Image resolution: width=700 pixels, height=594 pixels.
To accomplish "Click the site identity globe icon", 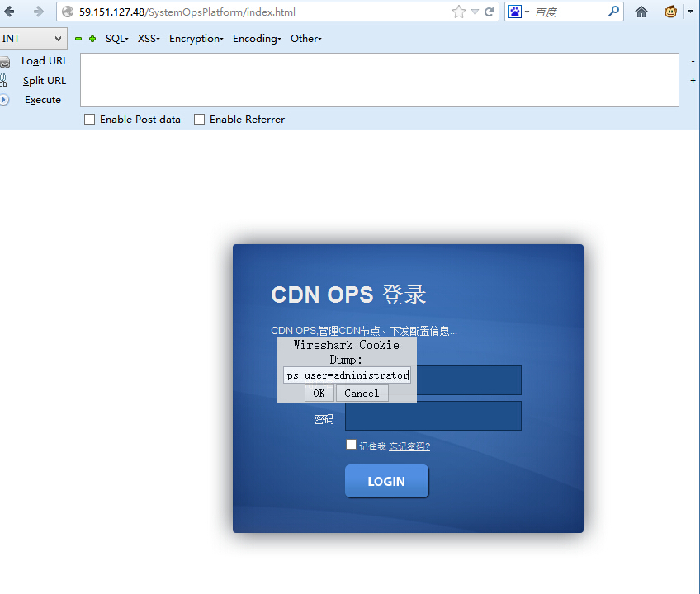I will 68,12.
